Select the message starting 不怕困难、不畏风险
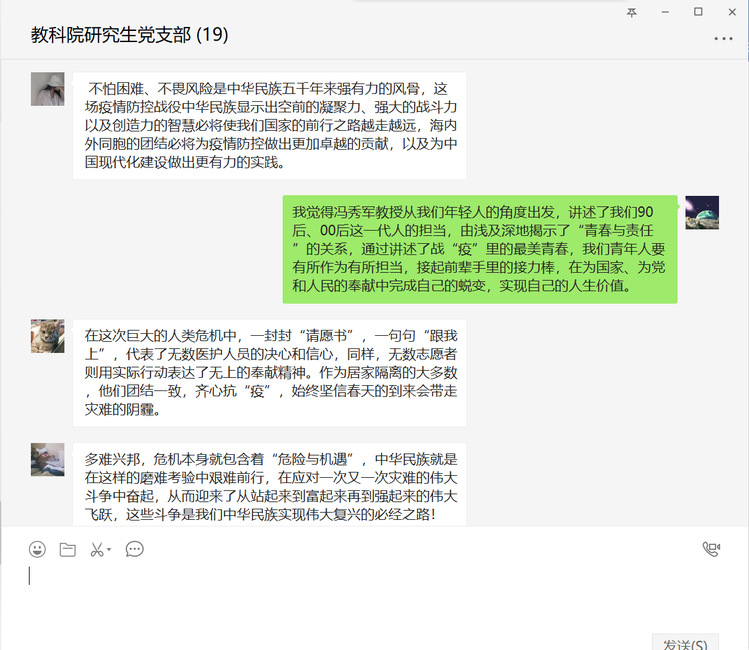Screen dimensions: 749x650 point(270,126)
